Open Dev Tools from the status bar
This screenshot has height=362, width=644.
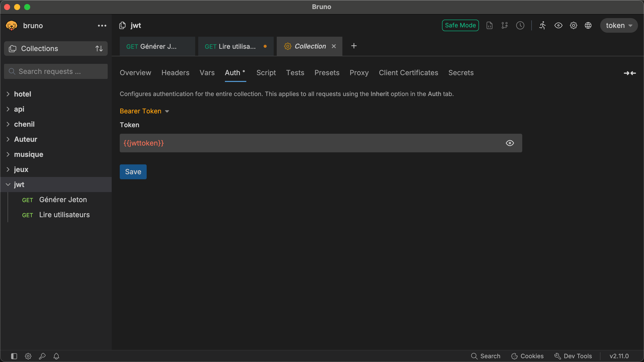pyautogui.click(x=573, y=356)
